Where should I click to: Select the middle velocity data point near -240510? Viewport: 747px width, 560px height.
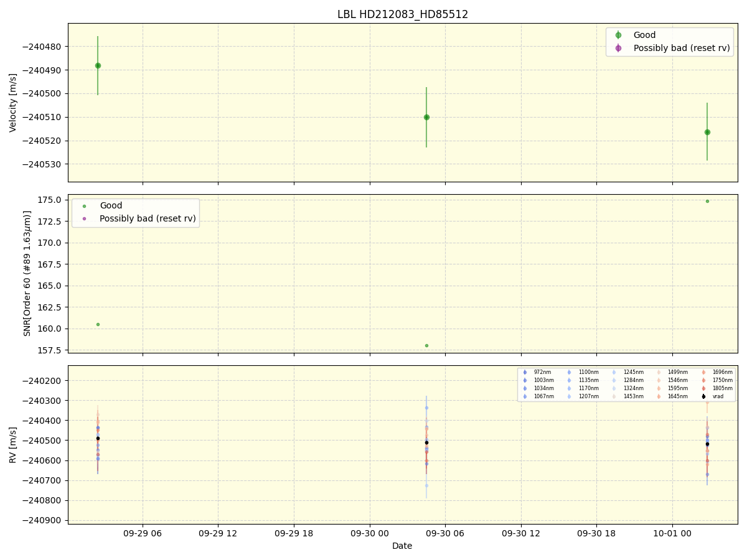coord(426,117)
